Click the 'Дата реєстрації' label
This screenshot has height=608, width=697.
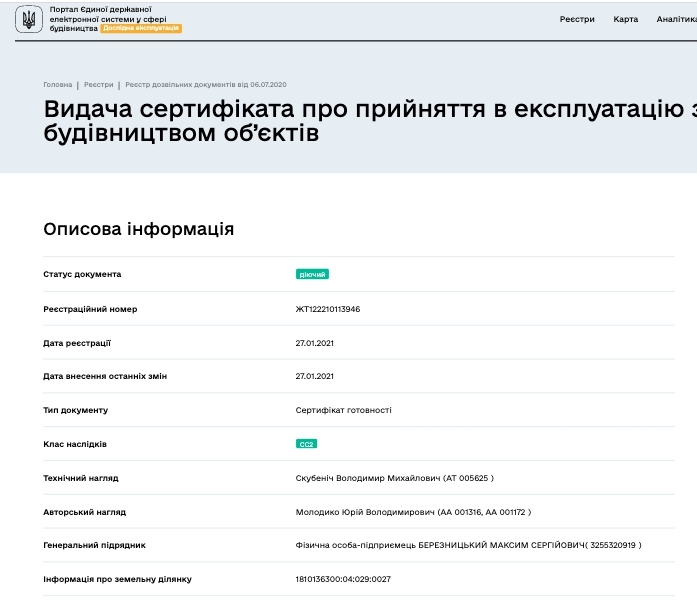[x=77, y=343]
